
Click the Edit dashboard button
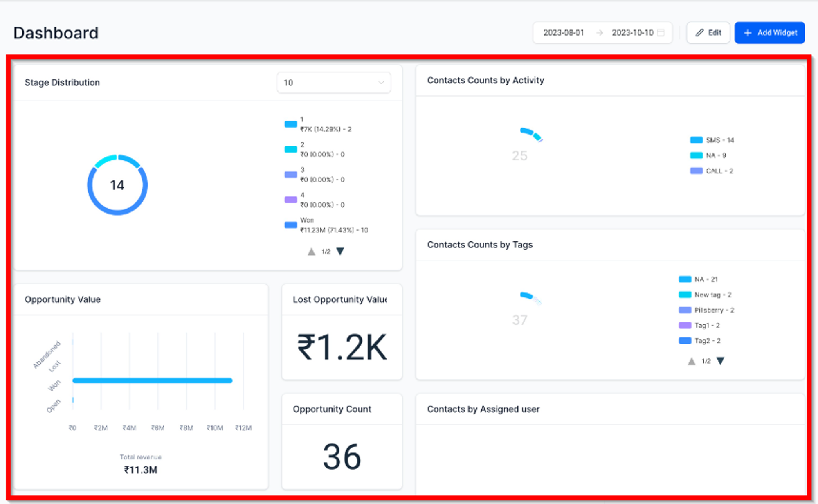point(708,33)
